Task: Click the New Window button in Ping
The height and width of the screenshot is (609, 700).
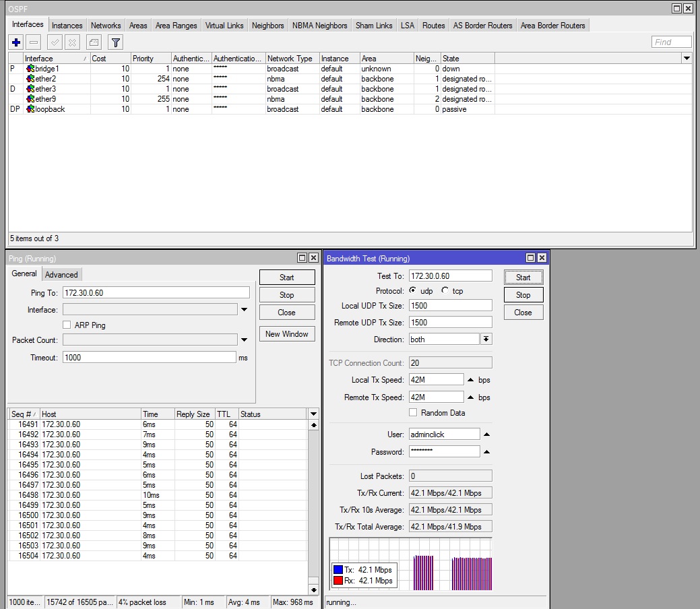Action: coord(286,334)
